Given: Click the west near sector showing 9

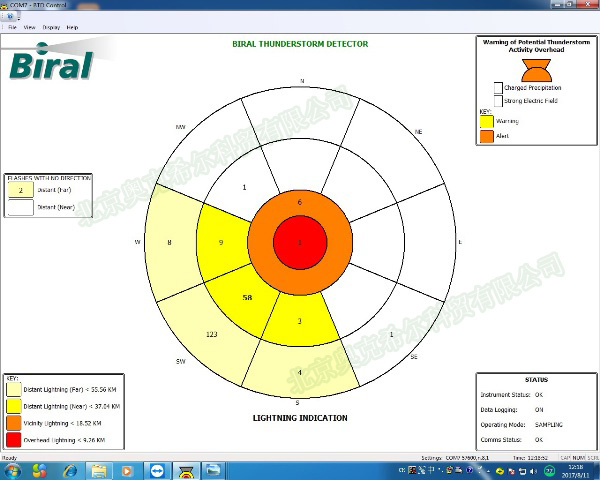Looking at the screenshot, I should point(221,242).
